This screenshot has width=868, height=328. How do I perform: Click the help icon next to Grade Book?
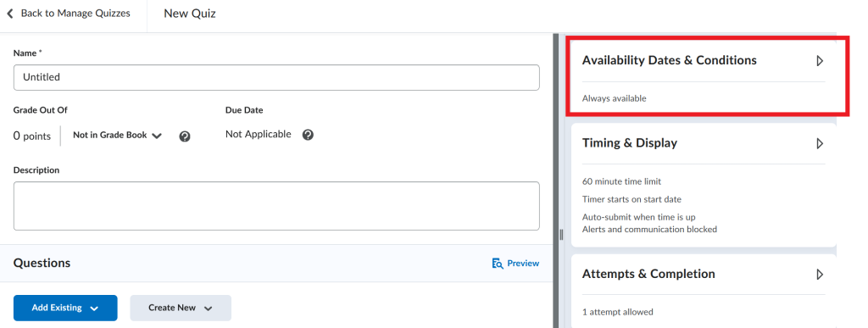tap(185, 136)
